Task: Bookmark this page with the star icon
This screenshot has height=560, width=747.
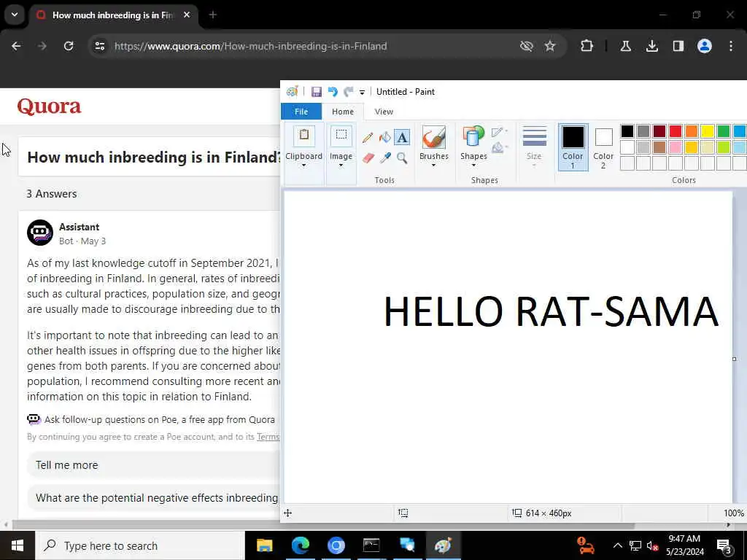Action: (550, 46)
